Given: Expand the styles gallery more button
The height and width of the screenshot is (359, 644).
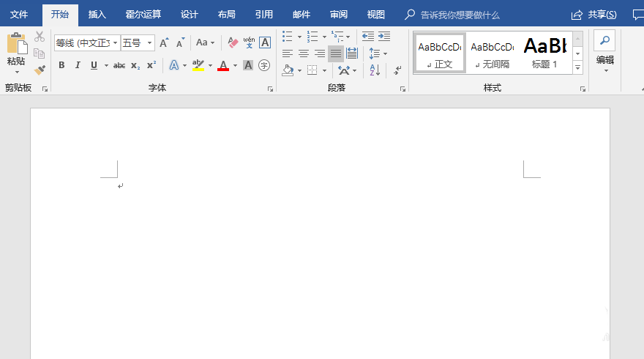Looking at the screenshot, I should pos(577,68).
